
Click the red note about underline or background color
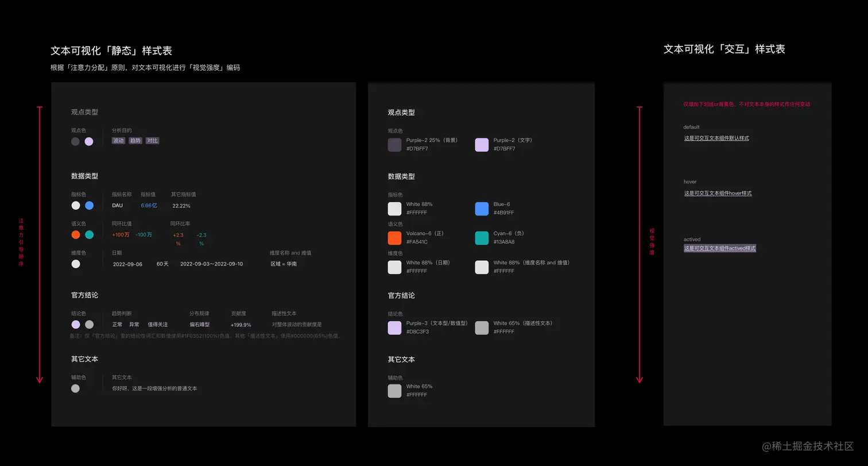[747, 105]
